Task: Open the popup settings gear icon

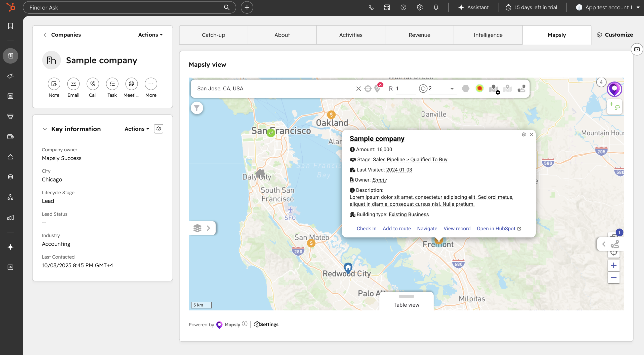Action: [x=524, y=134]
